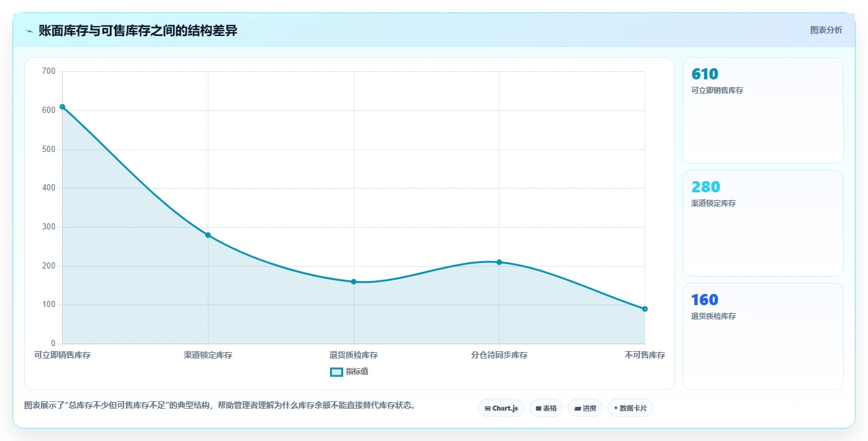Click the small icon inside the Chart.js tag
The image size is (868, 441).
pyautogui.click(x=488, y=408)
